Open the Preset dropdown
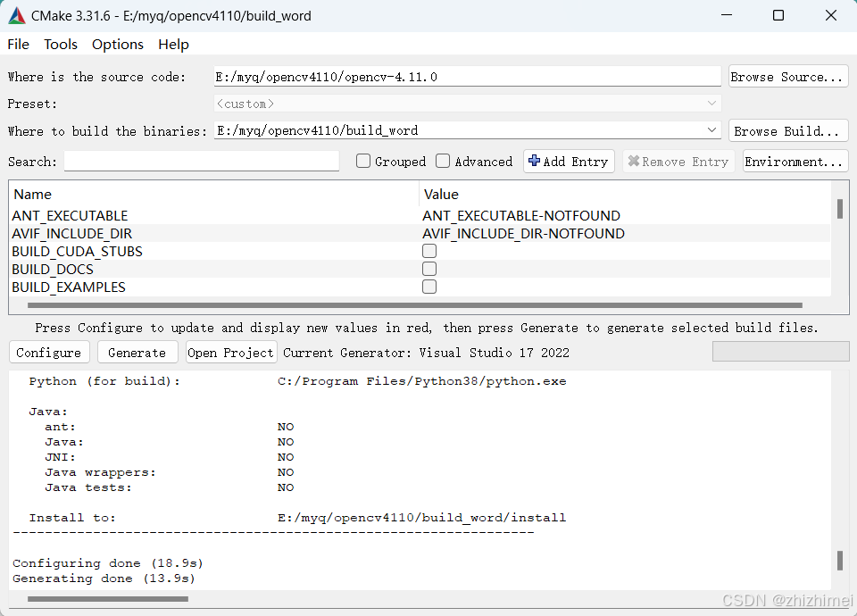Image resolution: width=857 pixels, height=616 pixels. [x=467, y=104]
